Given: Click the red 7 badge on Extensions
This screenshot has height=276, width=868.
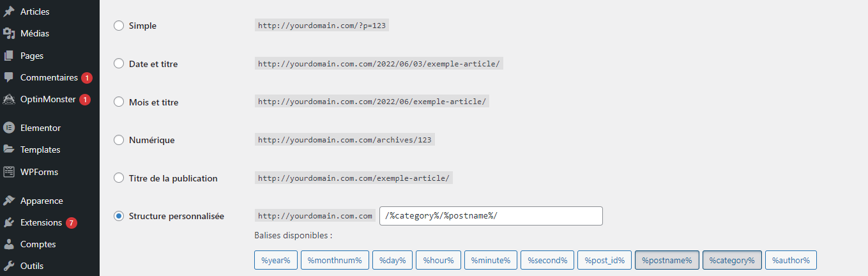Looking at the screenshot, I should pyautogui.click(x=72, y=223).
